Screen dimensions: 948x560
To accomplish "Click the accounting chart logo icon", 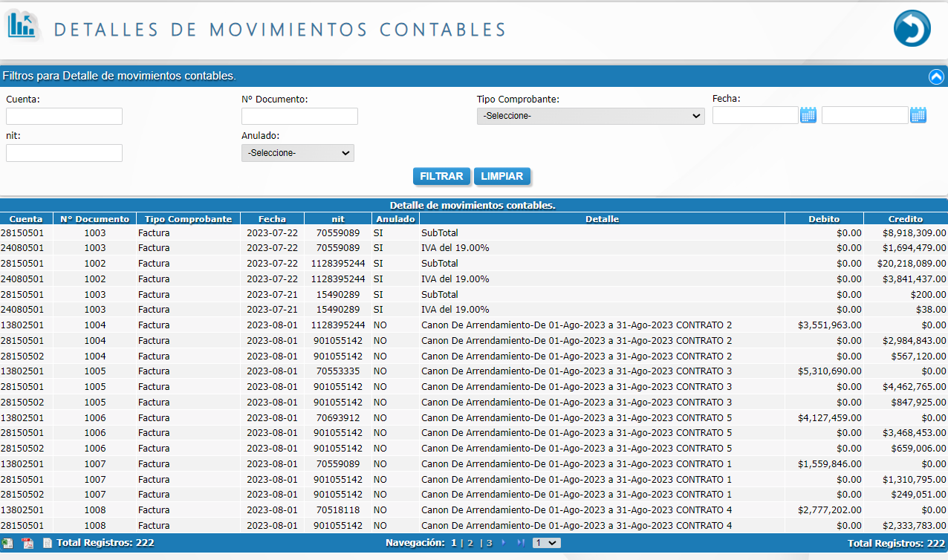I will coord(22,25).
